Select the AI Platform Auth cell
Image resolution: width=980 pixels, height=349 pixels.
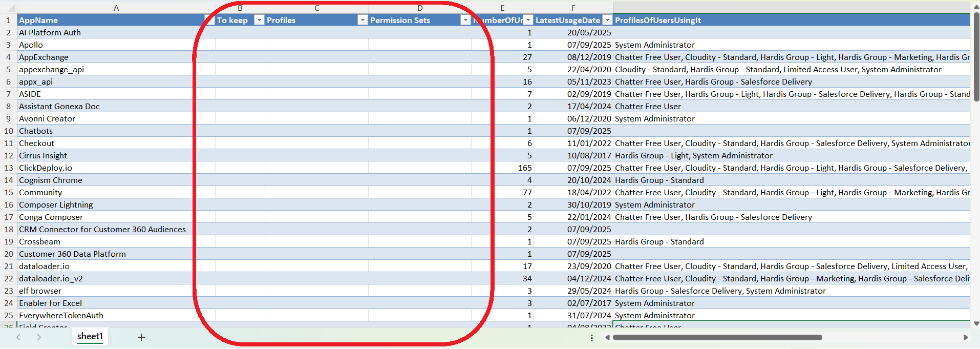(x=116, y=32)
